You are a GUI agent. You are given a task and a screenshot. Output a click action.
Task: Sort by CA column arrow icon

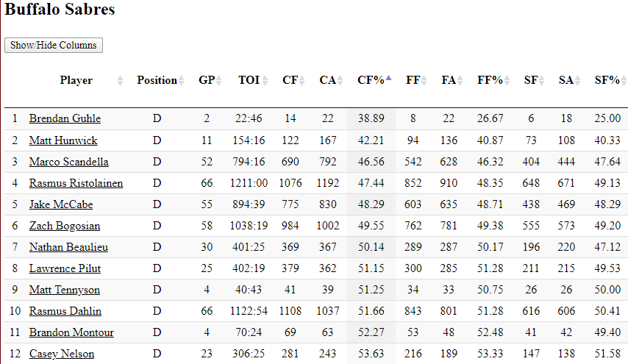pyautogui.click(x=340, y=80)
